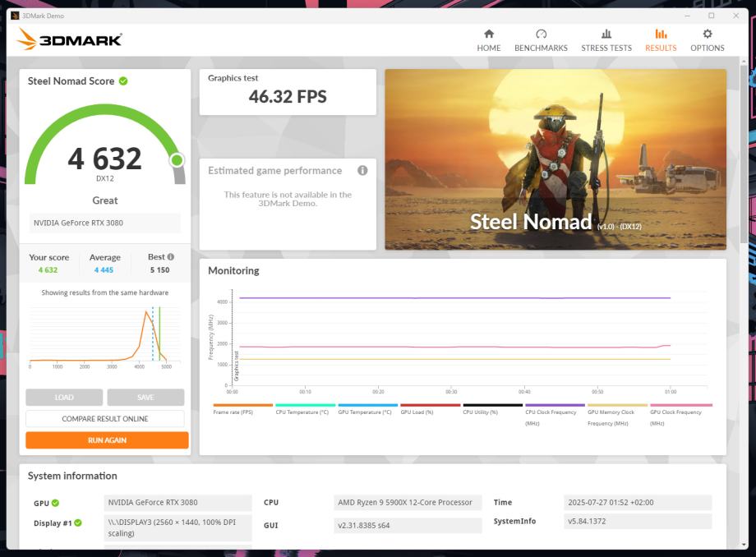
Task: Open the HOME tab
Action: (488, 40)
